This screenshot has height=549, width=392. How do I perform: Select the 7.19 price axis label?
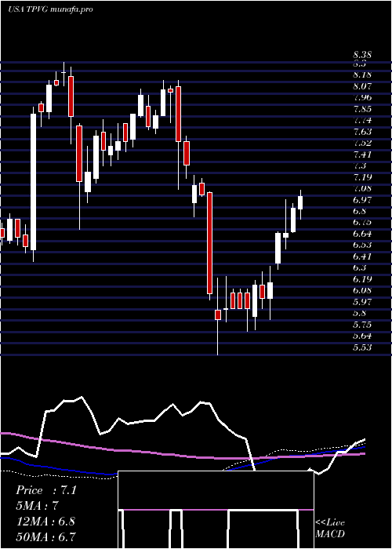[x=362, y=177]
